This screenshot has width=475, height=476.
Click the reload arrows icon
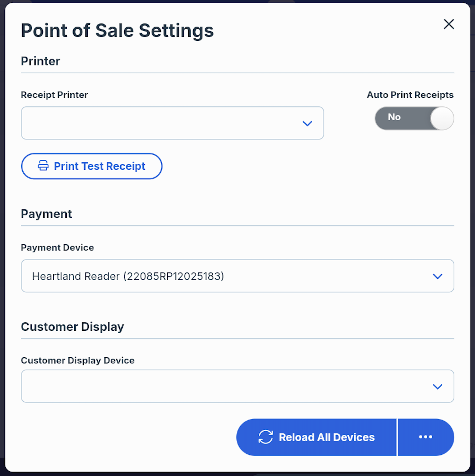(266, 437)
